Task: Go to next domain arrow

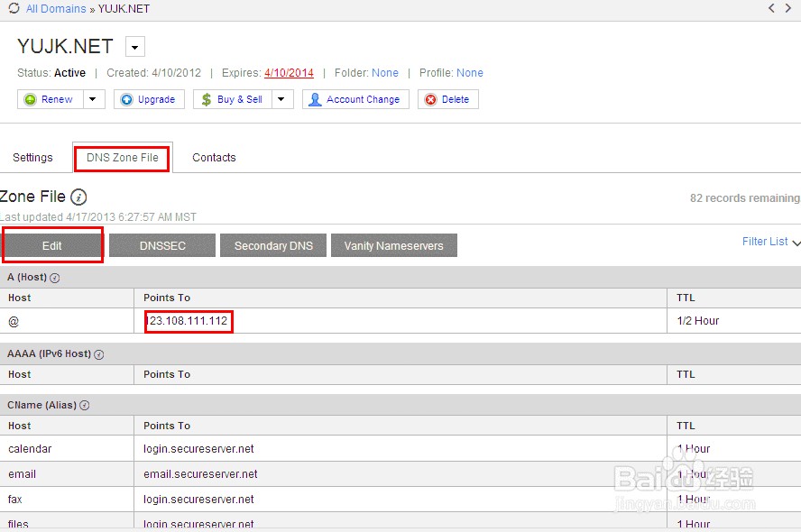Action: point(788,8)
